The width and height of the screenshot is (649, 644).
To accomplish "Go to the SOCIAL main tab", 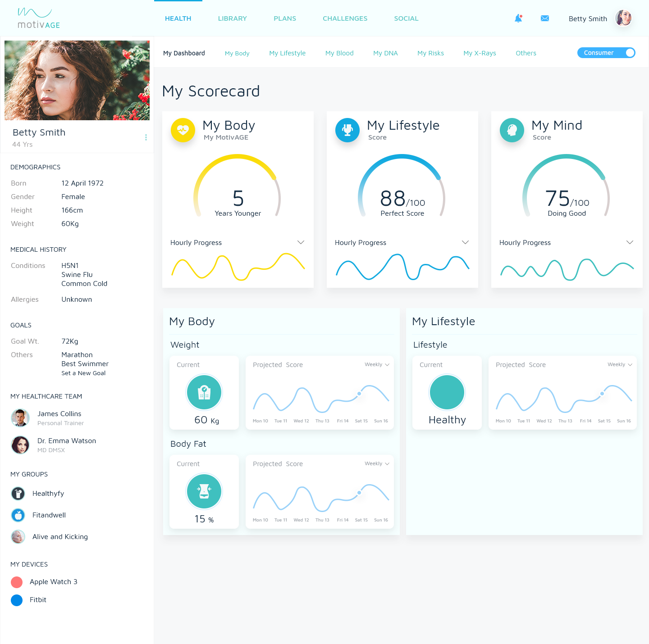I will (406, 18).
